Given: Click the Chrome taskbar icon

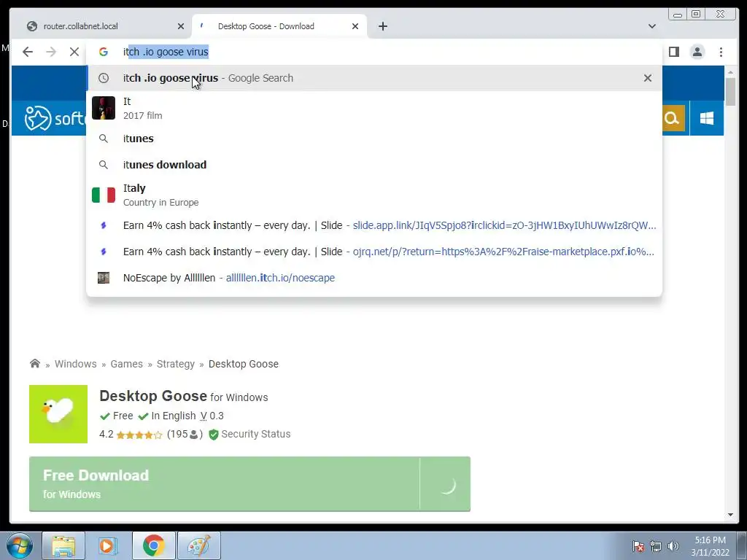Looking at the screenshot, I should [x=153, y=545].
